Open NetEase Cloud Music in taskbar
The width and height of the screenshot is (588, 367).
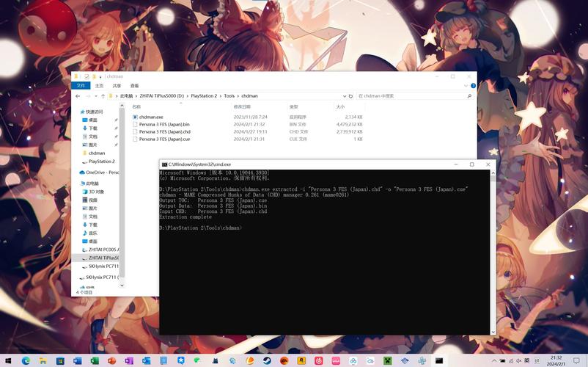coord(318,360)
